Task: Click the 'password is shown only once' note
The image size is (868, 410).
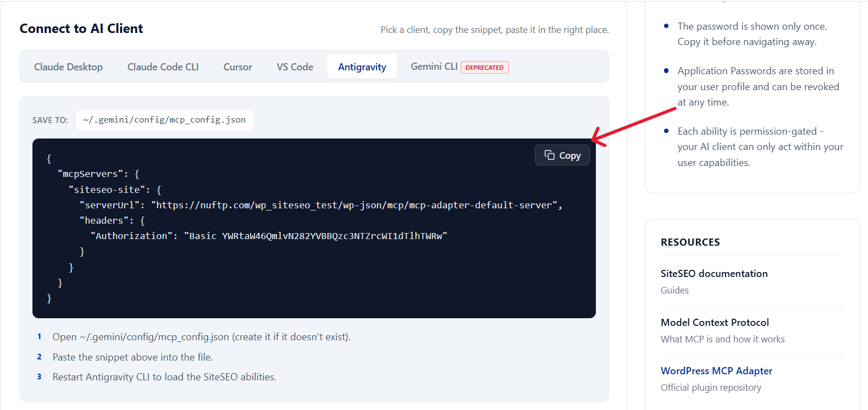Action: click(x=752, y=34)
